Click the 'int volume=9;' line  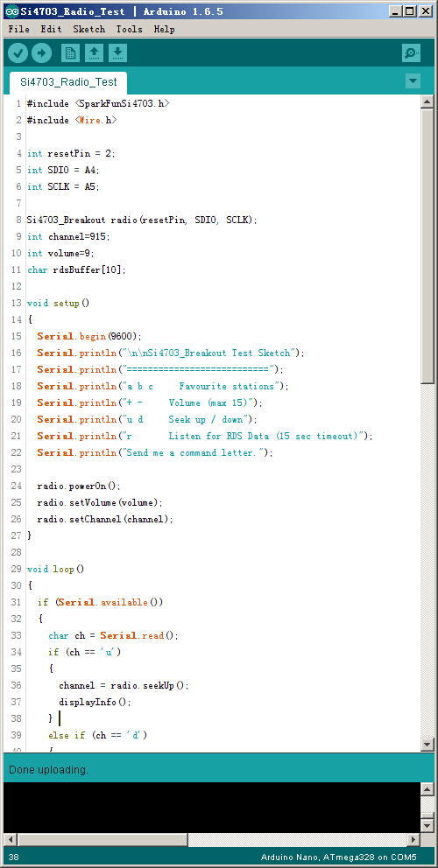(x=61, y=253)
